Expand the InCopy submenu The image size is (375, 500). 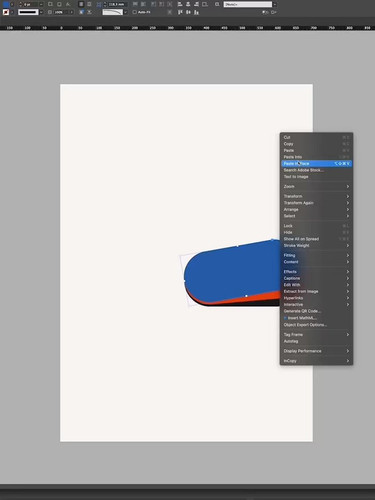tap(316, 361)
